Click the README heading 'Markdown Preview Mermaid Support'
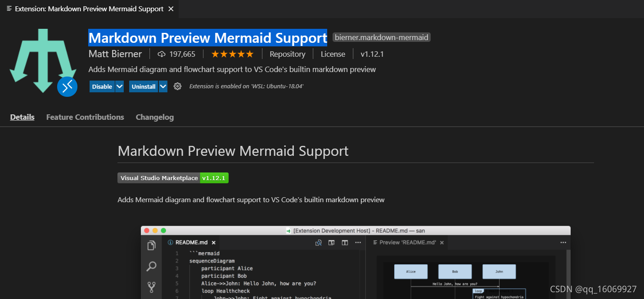The width and height of the screenshot is (644, 299). 233,151
